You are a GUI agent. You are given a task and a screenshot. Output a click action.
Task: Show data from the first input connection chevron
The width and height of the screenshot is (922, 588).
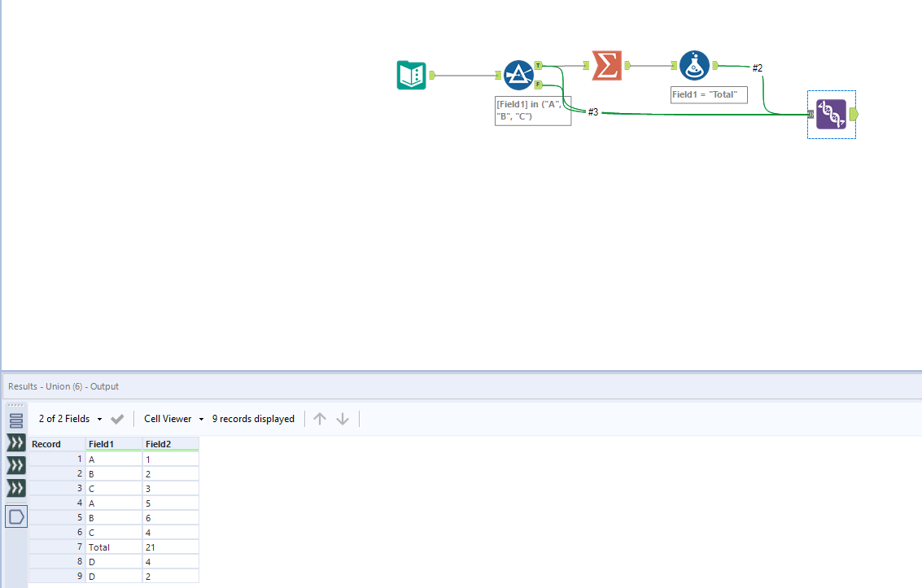pyautogui.click(x=15, y=443)
